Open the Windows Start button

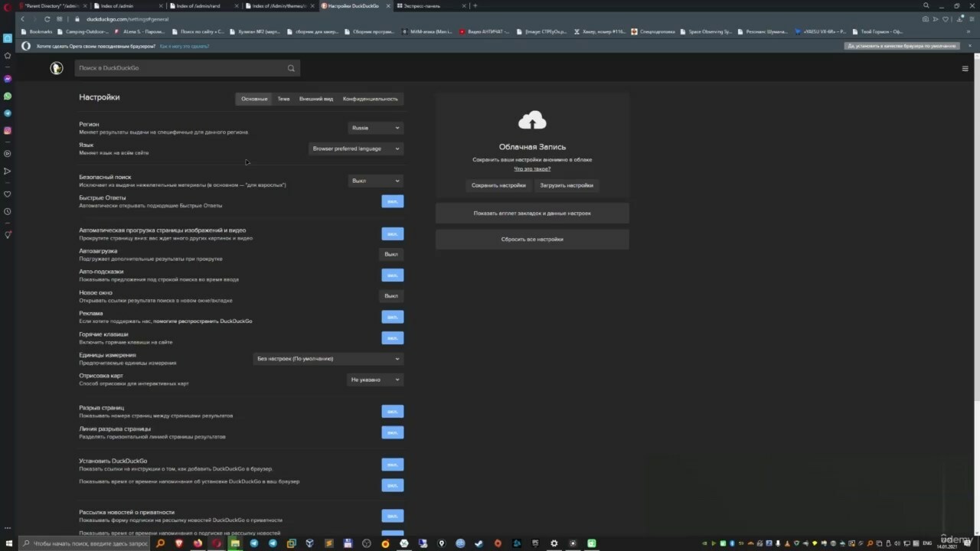pyautogui.click(x=8, y=543)
